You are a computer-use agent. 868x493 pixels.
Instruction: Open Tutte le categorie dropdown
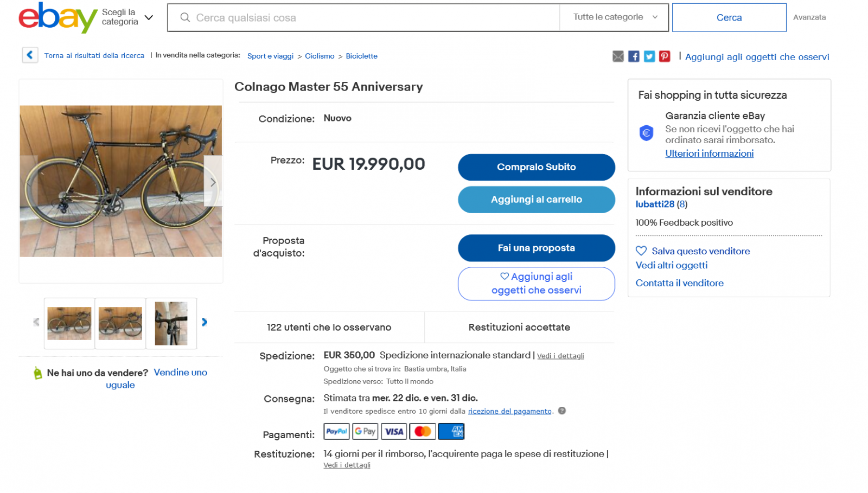(615, 17)
